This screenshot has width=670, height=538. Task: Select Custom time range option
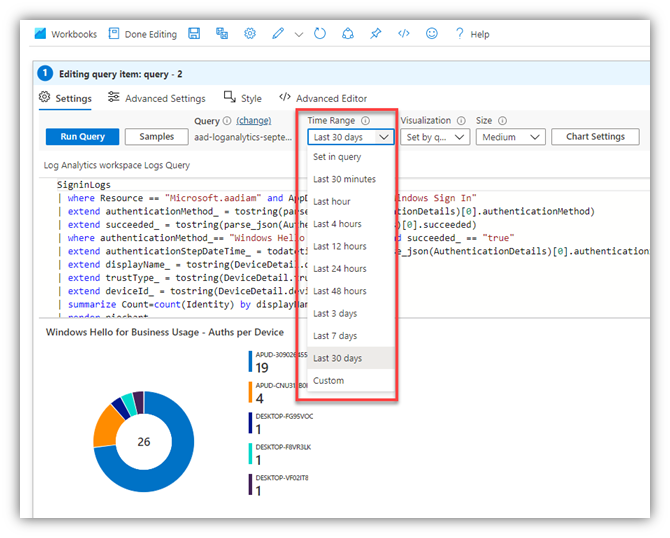350,381
